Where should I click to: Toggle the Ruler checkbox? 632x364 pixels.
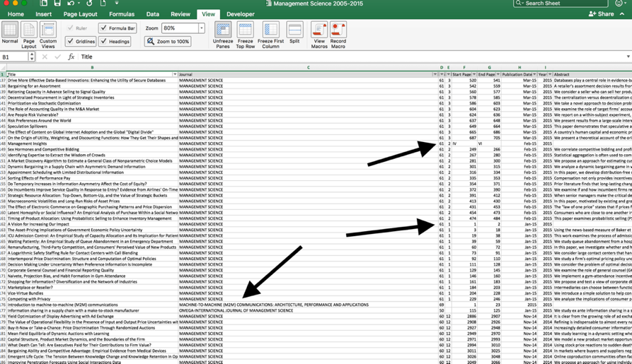(x=71, y=28)
